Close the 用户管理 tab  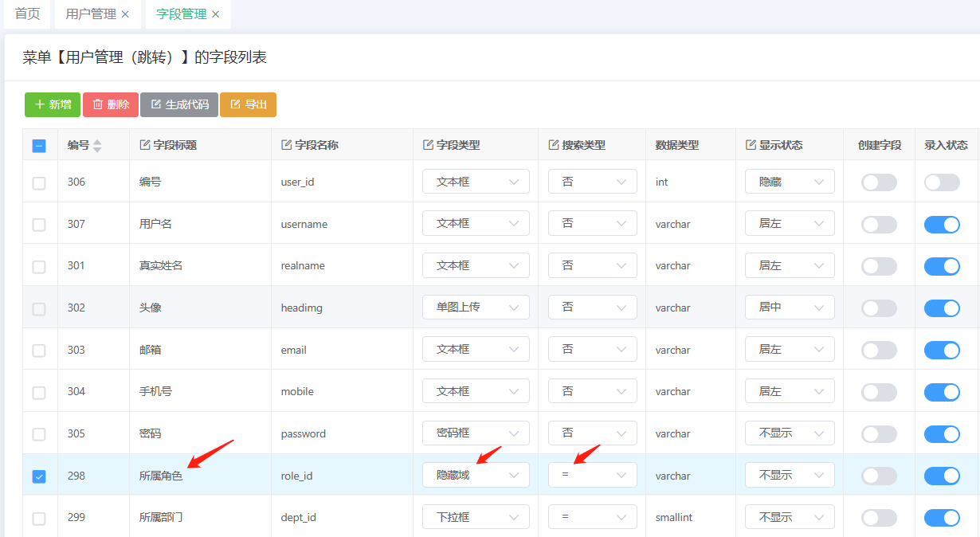click(125, 14)
